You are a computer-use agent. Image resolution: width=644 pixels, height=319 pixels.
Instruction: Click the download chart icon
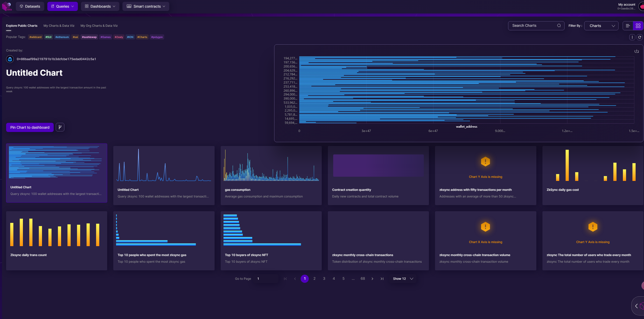(x=636, y=51)
